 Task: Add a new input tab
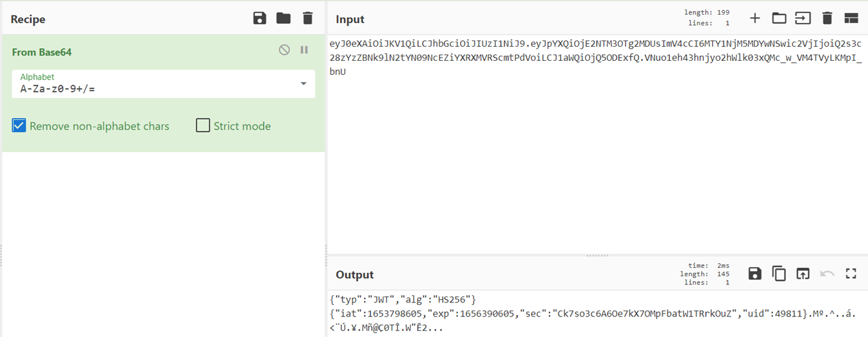pos(755,18)
